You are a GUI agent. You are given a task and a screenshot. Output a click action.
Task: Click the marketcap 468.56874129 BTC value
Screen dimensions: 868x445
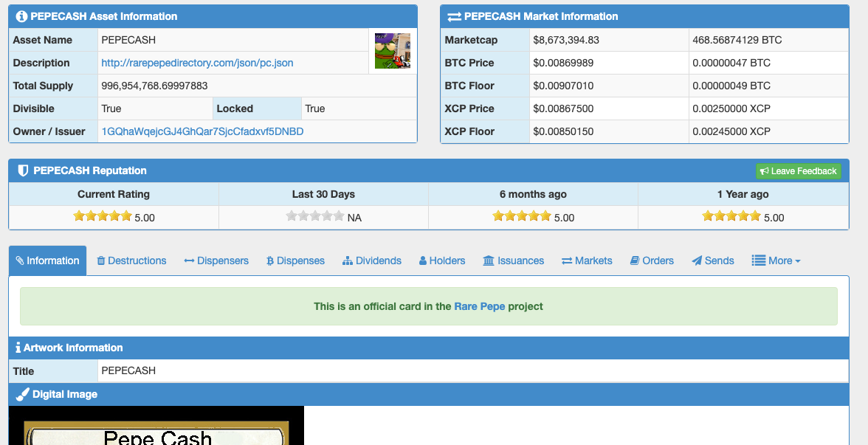point(737,40)
